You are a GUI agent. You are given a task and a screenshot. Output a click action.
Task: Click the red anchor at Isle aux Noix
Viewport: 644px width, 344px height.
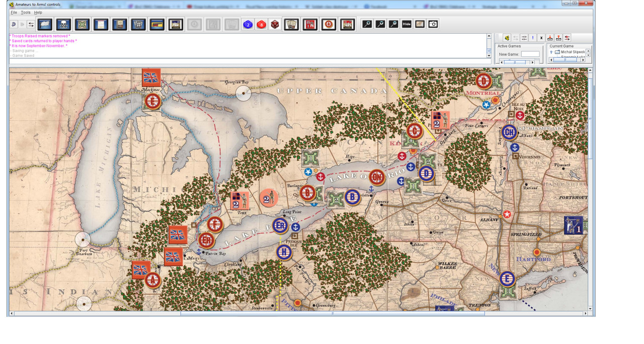click(x=520, y=116)
